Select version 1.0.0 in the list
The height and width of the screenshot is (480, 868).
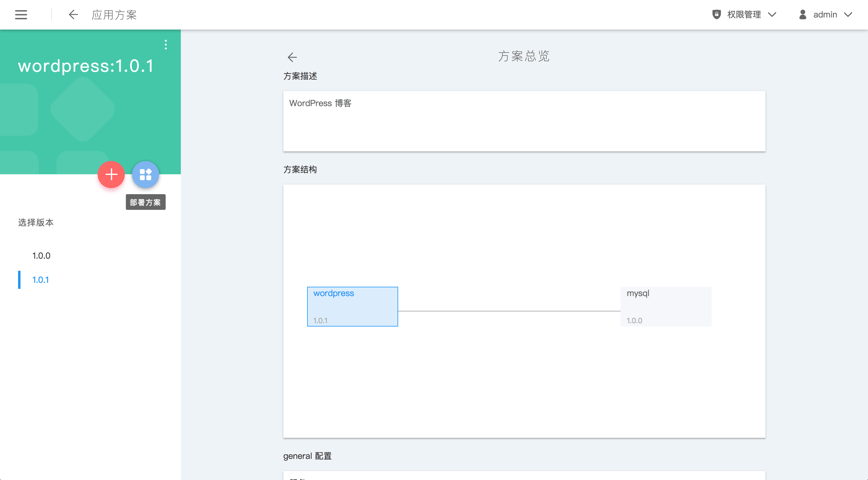(42, 255)
